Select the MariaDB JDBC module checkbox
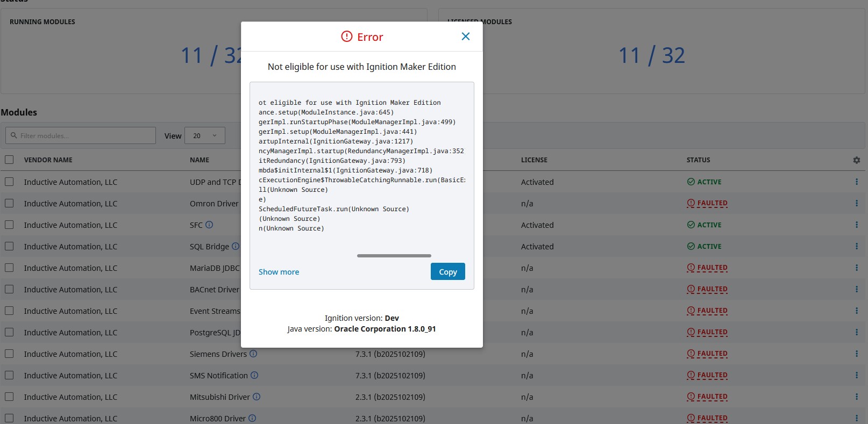This screenshot has height=424, width=868. [x=9, y=268]
